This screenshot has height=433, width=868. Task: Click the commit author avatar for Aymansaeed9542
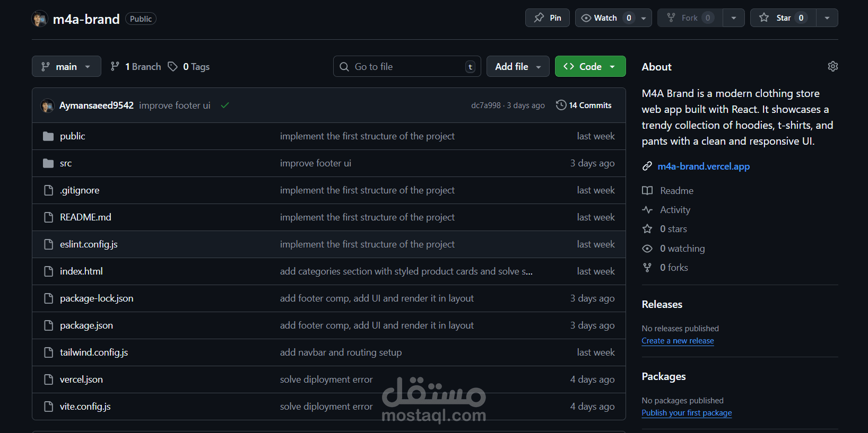click(x=47, y=105)
